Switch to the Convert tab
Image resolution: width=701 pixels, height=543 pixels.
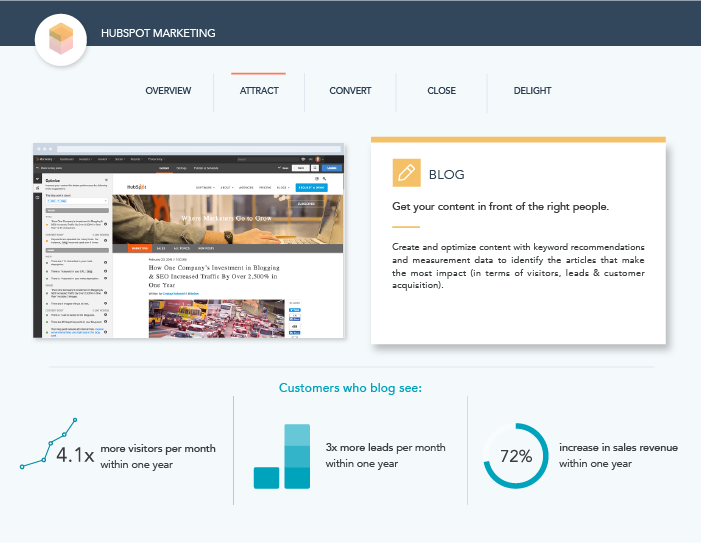click(x=350, y=91)
